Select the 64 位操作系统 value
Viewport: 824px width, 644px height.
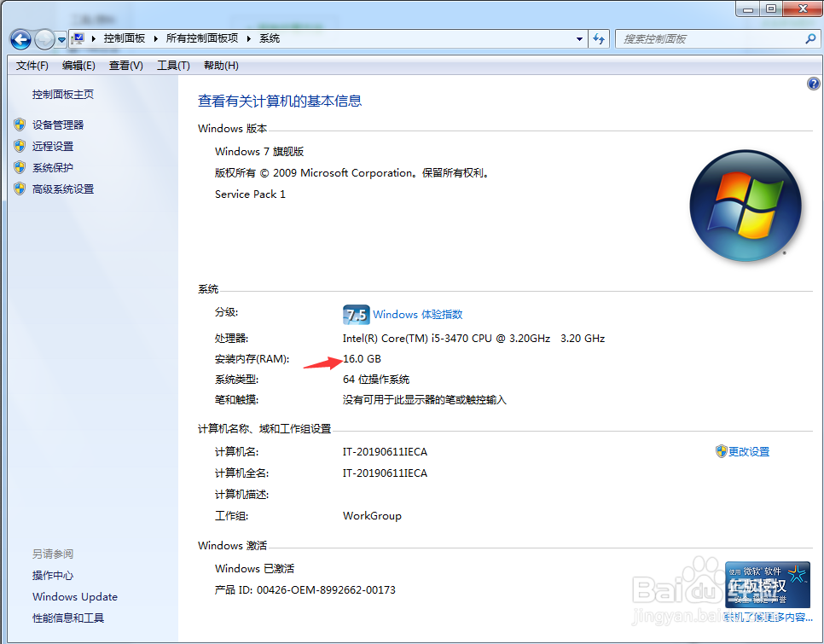[375, 380]
